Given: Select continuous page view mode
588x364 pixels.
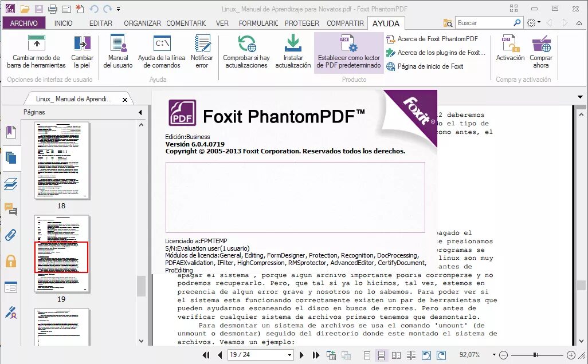Looking at the screenshot, I should (x=381, y=355).
